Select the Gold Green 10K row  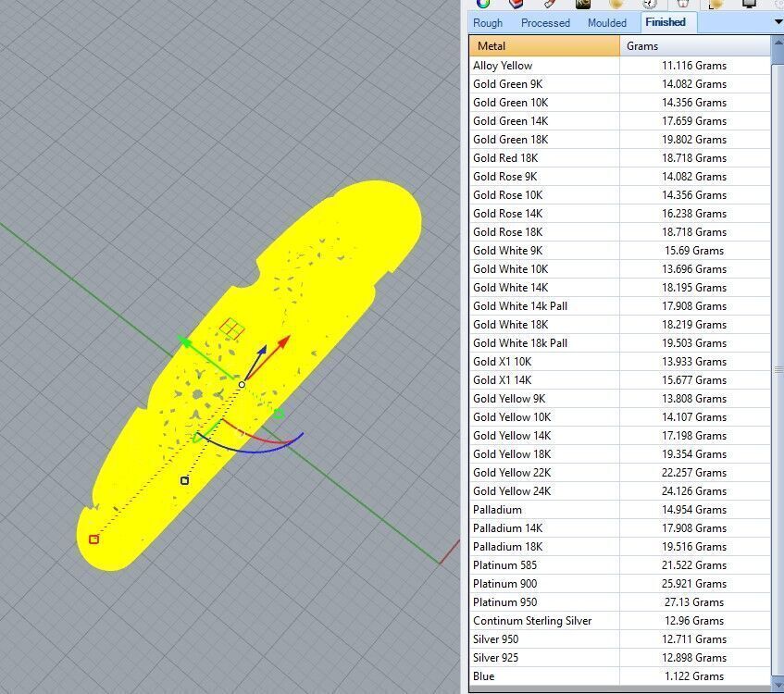[620, 103]
